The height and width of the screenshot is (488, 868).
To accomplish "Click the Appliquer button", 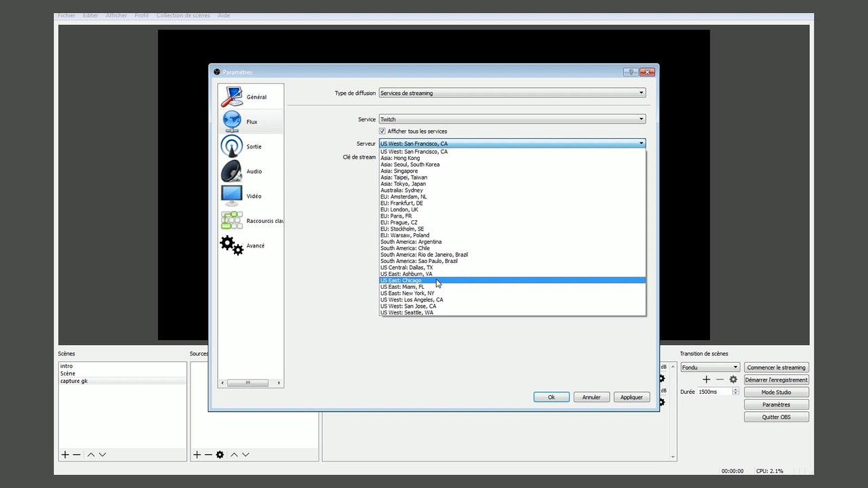I will click(631, 397).
